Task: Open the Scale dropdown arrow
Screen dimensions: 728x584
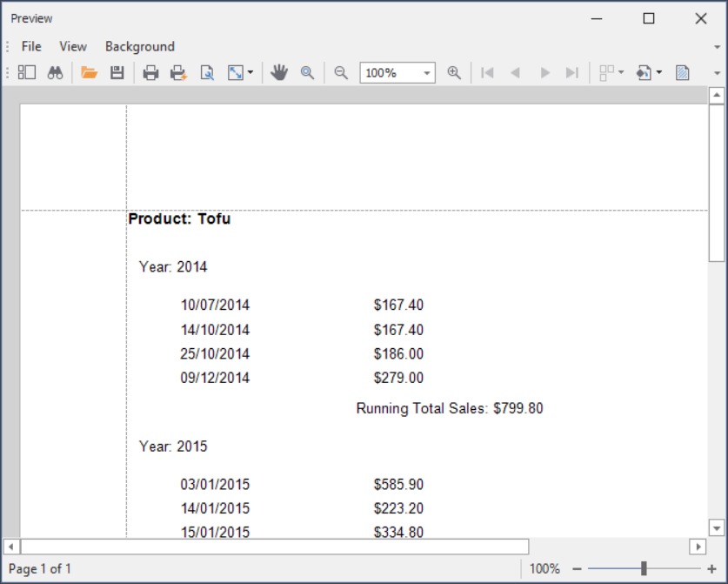Action: [x=250, y=72]
